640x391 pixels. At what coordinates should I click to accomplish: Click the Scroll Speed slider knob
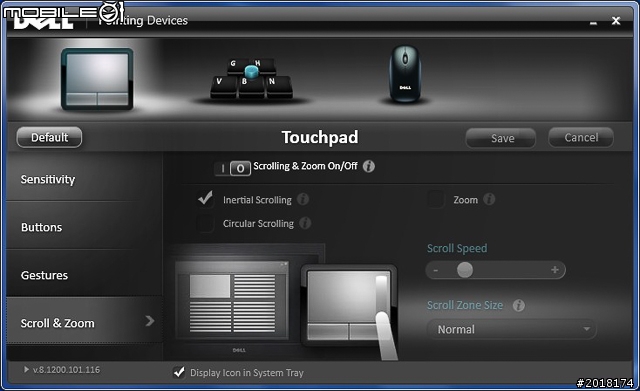[465, 270]
